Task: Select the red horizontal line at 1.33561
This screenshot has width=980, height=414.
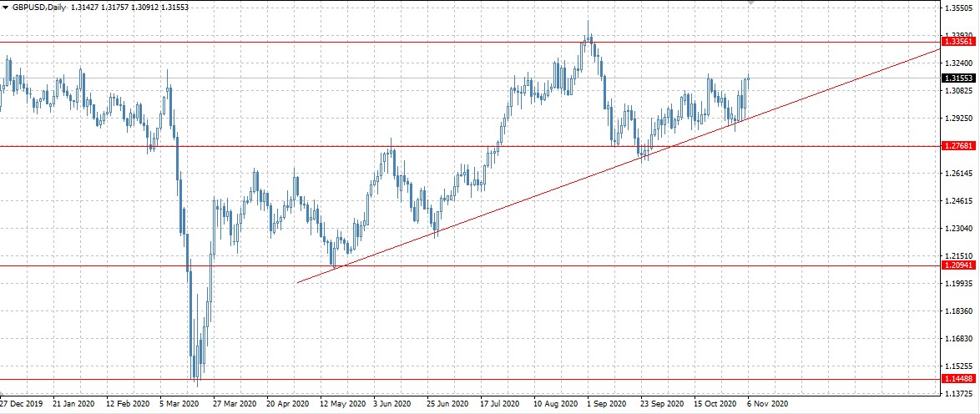Action: [469, 43]
